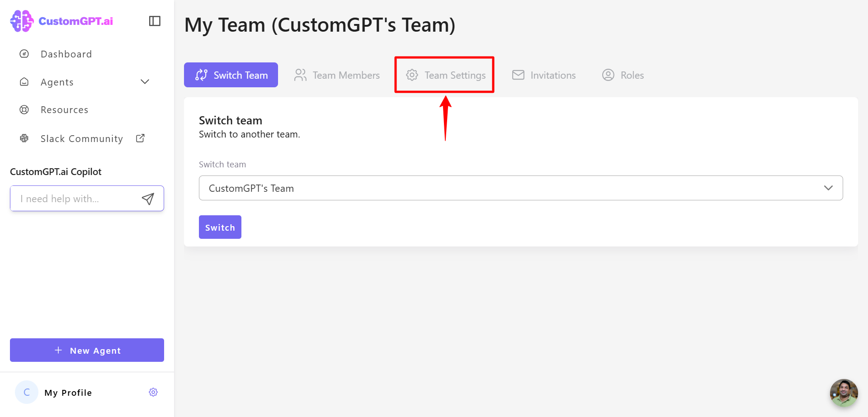The image size is (868, 417).
Task: Collapse the sidebar panel toggle icon
Action: click(155, 21)
